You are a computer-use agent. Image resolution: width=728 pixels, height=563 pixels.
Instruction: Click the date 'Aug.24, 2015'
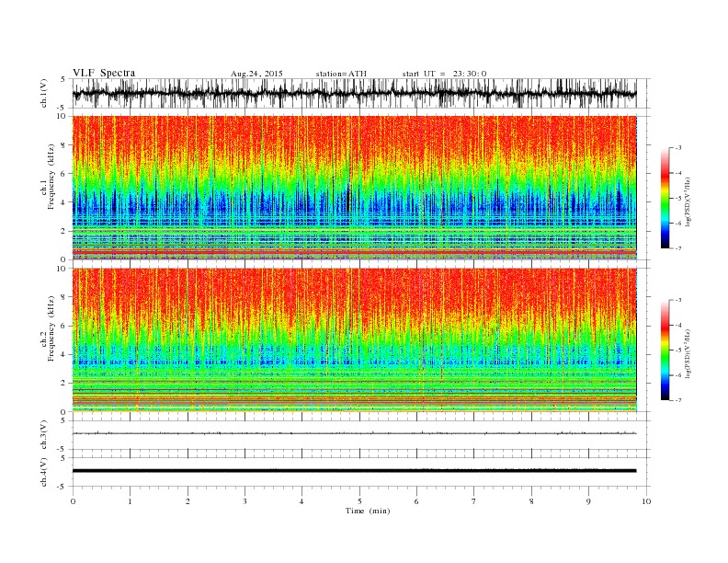pos(256,74)
